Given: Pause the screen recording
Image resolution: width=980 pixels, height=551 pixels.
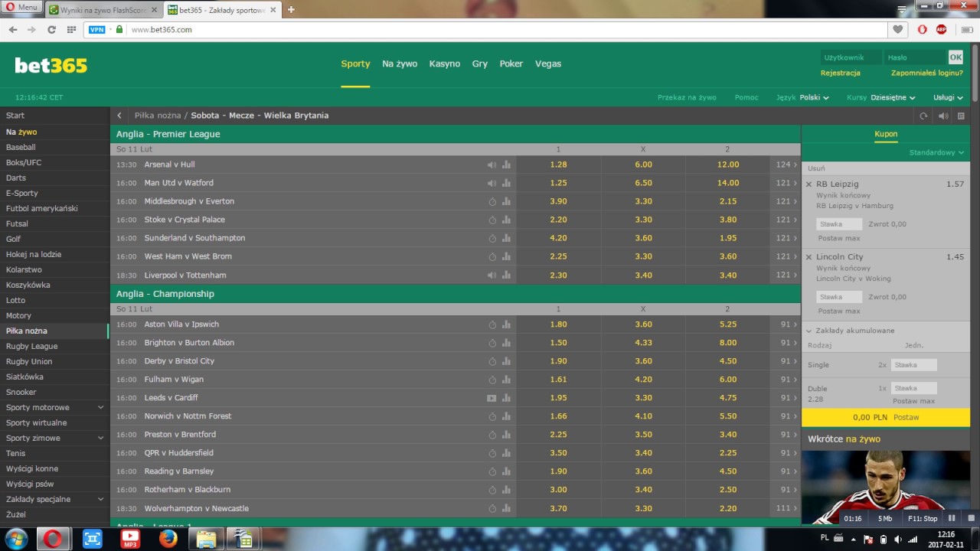Looking at the screenshot, I should [952, 518].
